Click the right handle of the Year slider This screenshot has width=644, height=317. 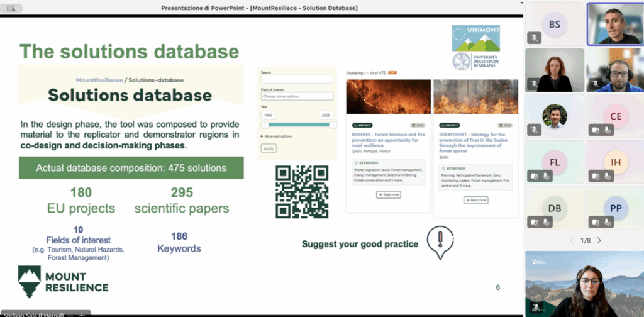click(x=333, y=125)
